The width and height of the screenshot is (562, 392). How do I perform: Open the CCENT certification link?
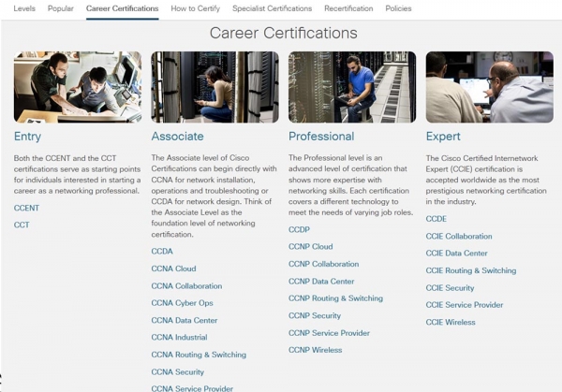pos(27,208)
